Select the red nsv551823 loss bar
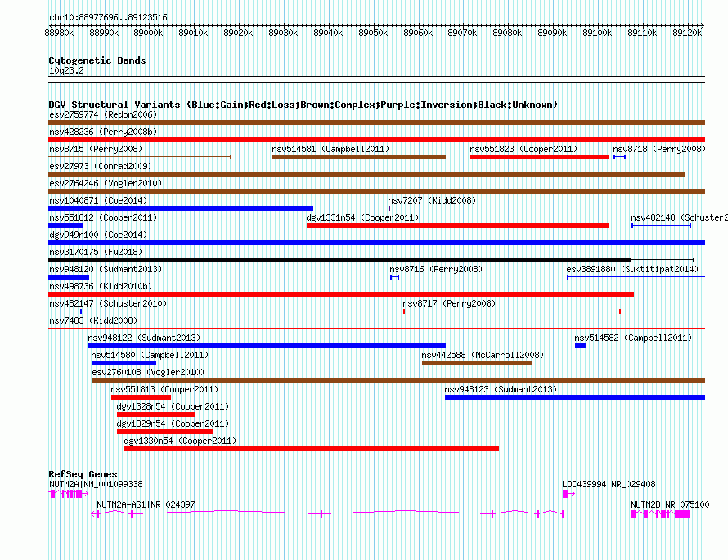The image size is (728, 560). tap(540, 157)
